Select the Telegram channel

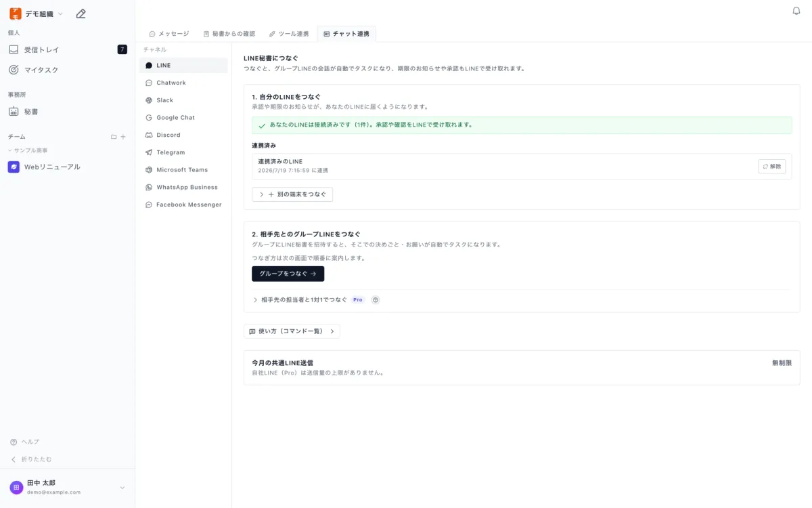point(183,152)
